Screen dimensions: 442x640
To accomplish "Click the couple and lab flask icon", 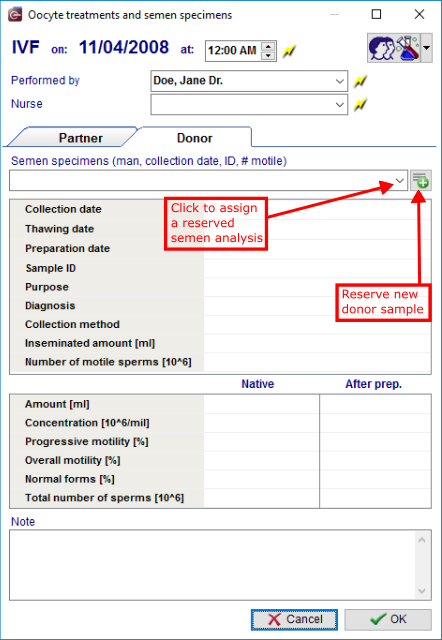I will [x=394, y=48].
